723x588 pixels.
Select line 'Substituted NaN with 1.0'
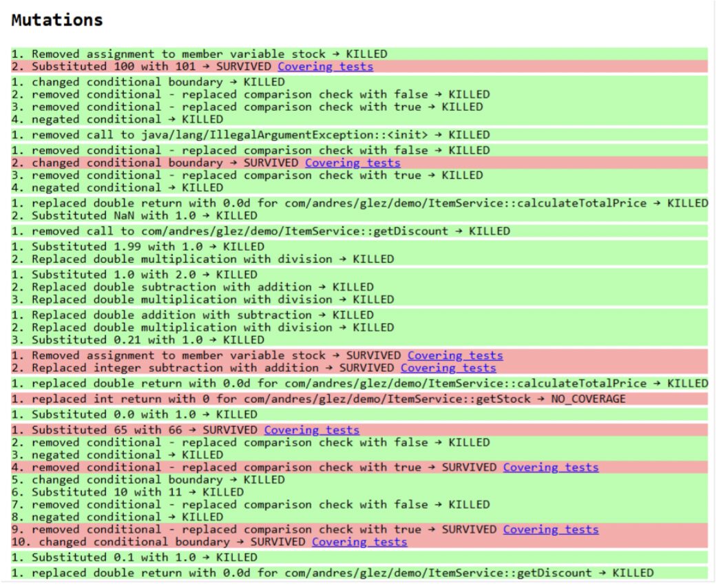tap(359, 216)
